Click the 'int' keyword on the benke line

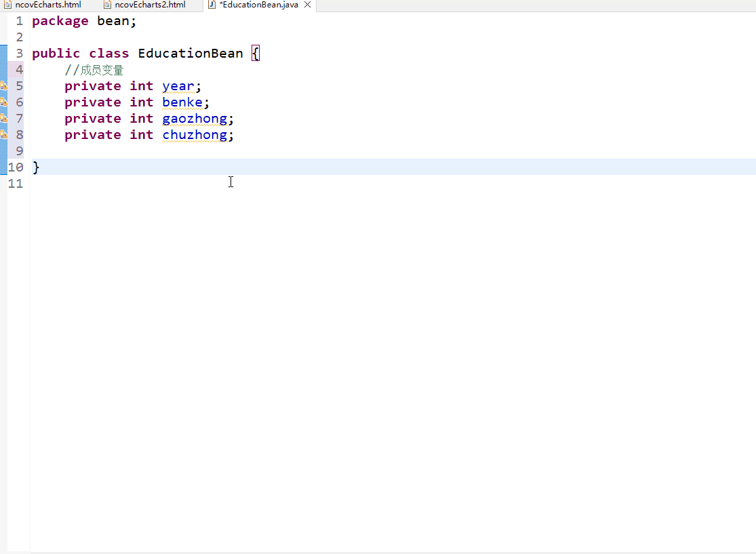click(141, 102)
